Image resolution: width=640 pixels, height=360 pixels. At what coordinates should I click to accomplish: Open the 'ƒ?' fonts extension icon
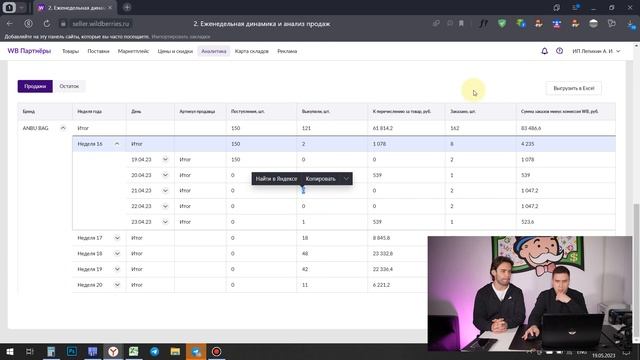[484, 24]
